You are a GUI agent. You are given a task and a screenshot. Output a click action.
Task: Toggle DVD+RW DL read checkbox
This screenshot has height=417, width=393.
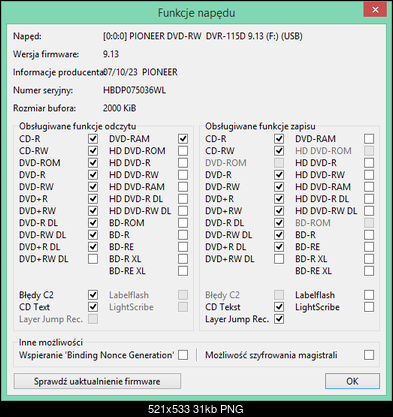[93, 259]
